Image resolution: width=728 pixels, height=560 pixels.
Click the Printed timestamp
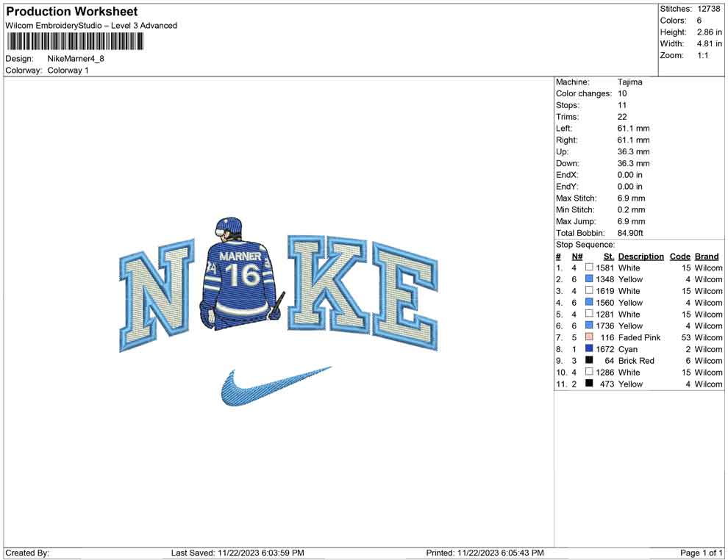point(485,553)
